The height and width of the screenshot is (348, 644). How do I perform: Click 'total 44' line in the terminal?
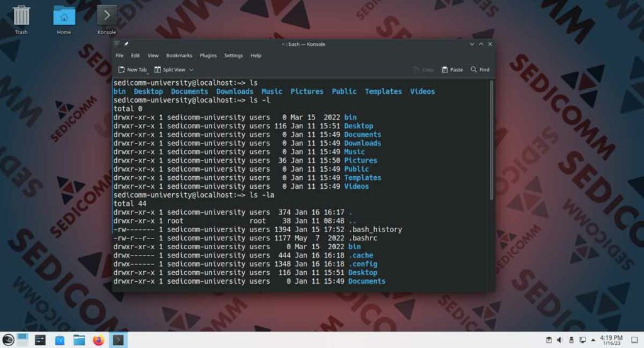(x=130, y=203)
